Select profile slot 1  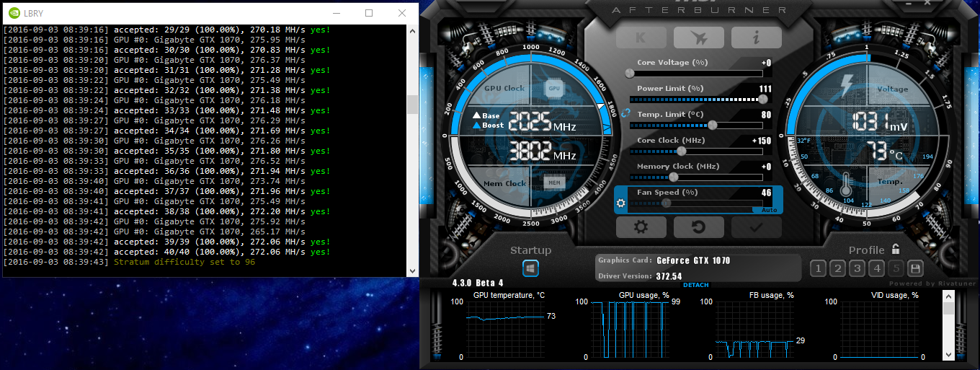[x=818, y=269]
